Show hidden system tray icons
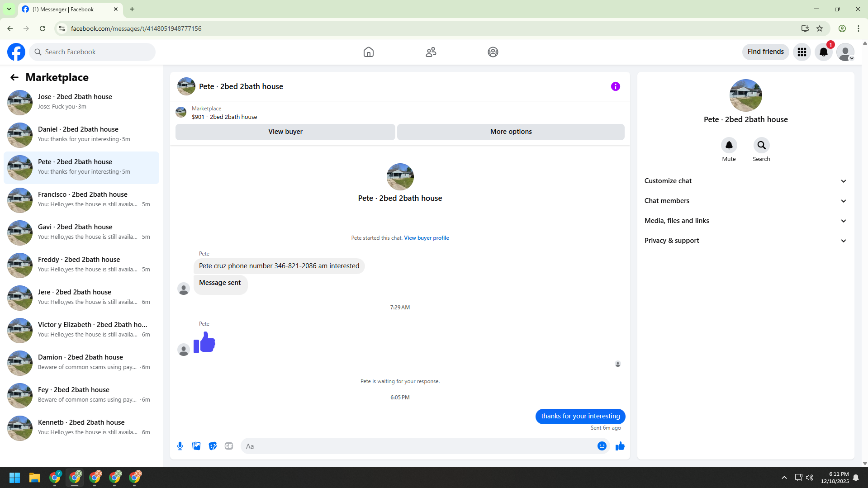The height and width of the screenshot is (488, 868). 784,478
